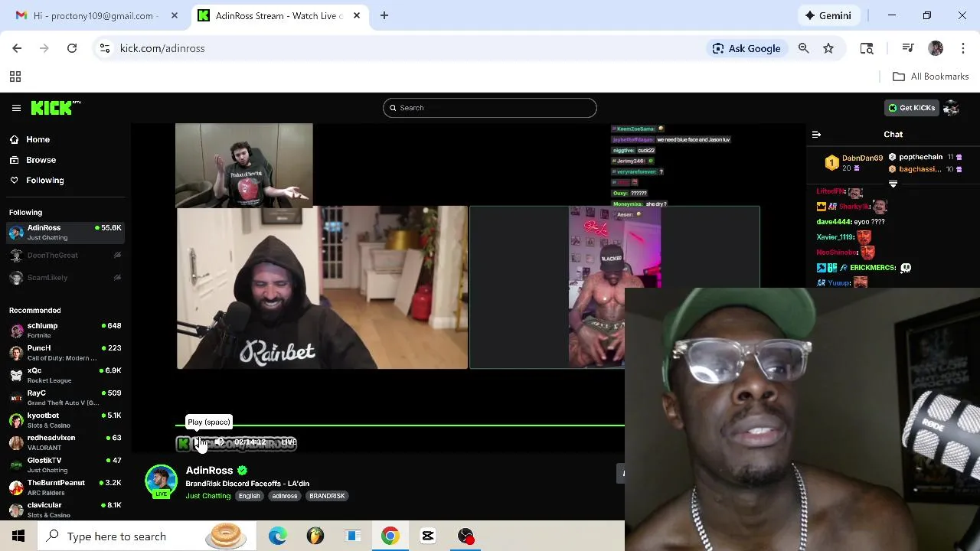The width and height of the screenshot is (980, 551).
Task: Click the address bar URL
Action: [x=162, y=48]
